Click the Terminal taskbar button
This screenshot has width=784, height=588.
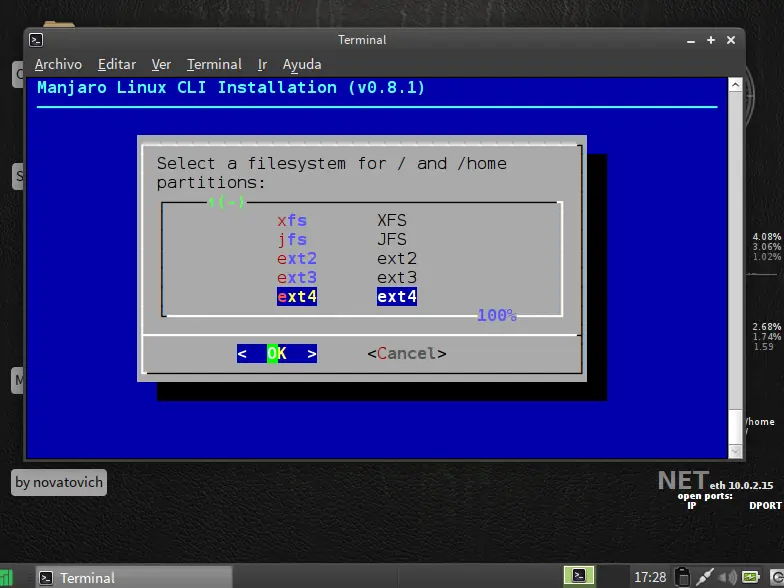point(133,578)
